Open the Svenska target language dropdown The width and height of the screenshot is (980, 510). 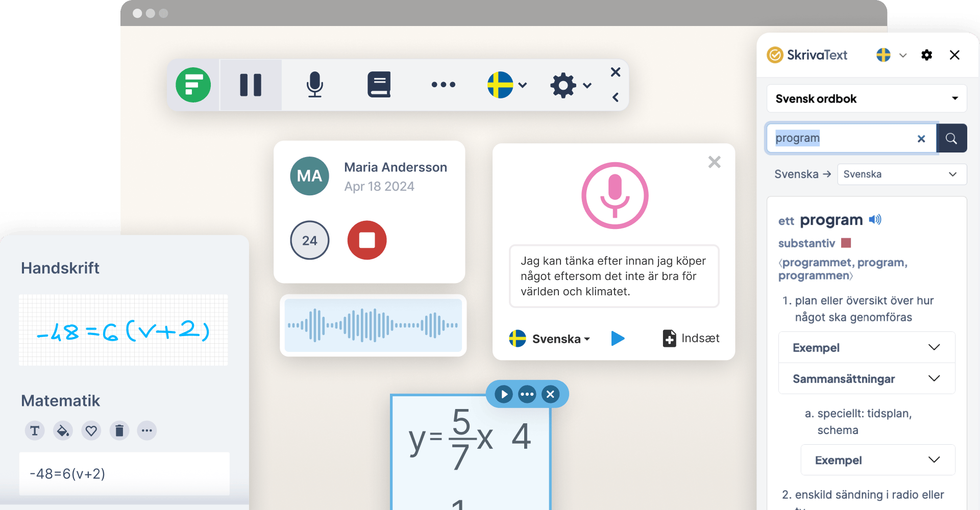point(902,174)
